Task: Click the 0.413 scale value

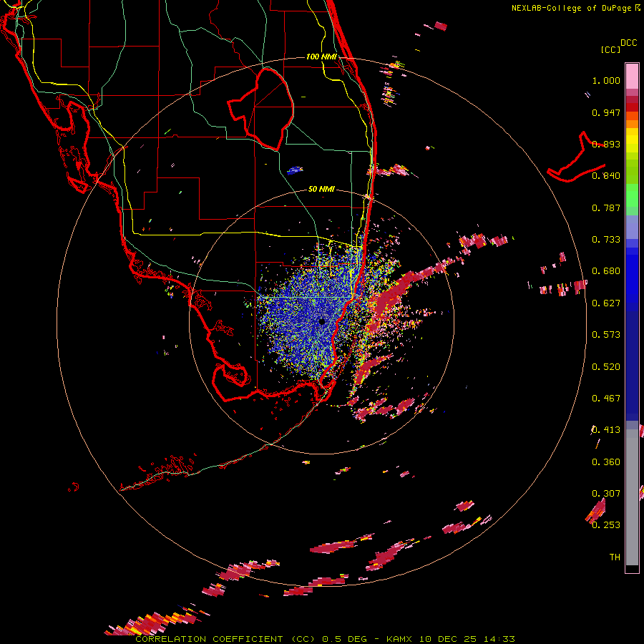Action: tap(606, 430)
